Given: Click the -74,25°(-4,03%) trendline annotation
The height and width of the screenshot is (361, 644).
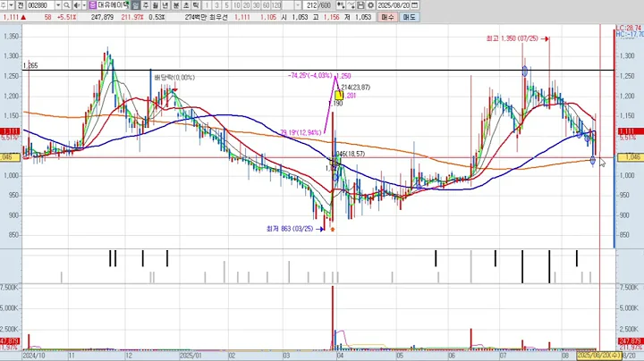Looking at the screenshot, I should [x=309, y=75].
